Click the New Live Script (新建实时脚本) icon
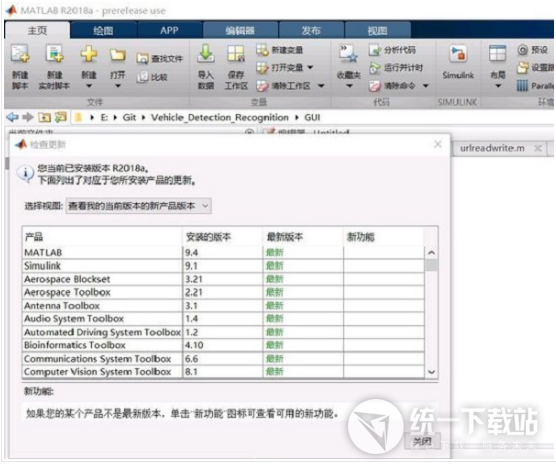Viewport: 556px width, 472px height. tap(54, 54)
